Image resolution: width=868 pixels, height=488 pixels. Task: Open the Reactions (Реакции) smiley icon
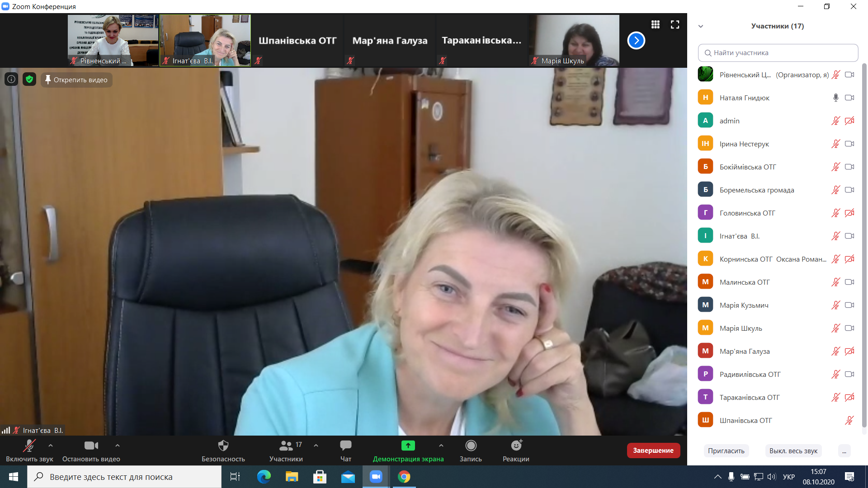point(516,446)
